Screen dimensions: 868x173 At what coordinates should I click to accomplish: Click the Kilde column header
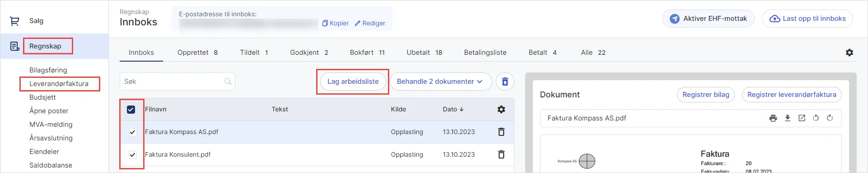coord(398,109)
